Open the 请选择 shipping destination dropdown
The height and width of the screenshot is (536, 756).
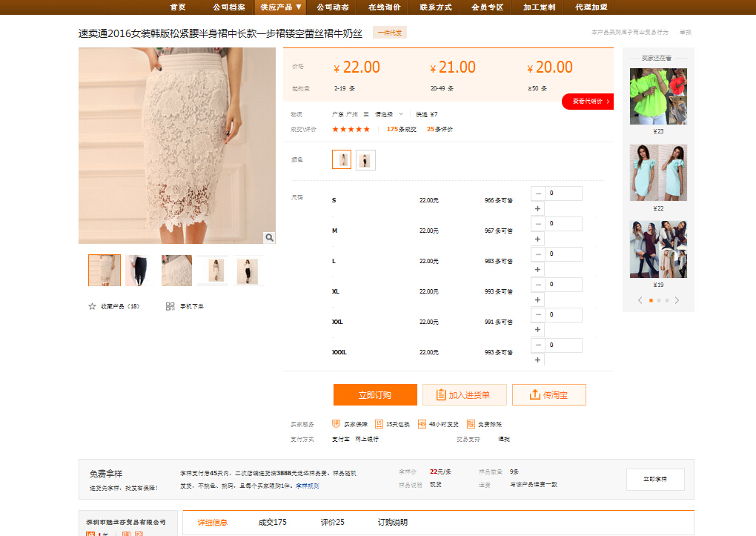coord(388,114)
